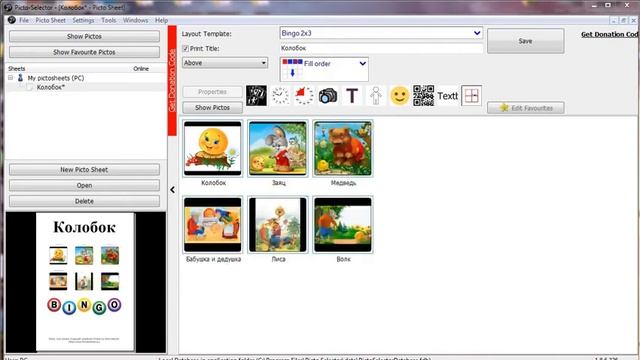Select the Волк picto thumbnail
640x360 pixels.
click(343, 224)
